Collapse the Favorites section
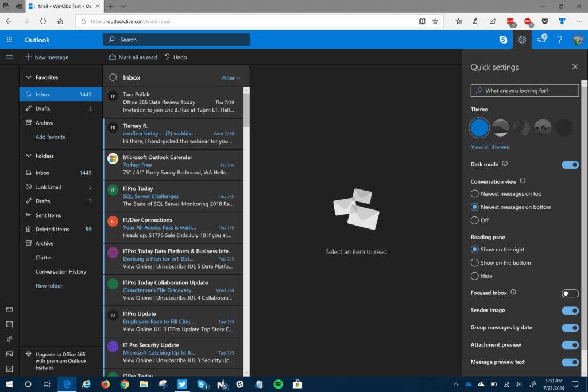588x392 pixels. click(28, 76)
